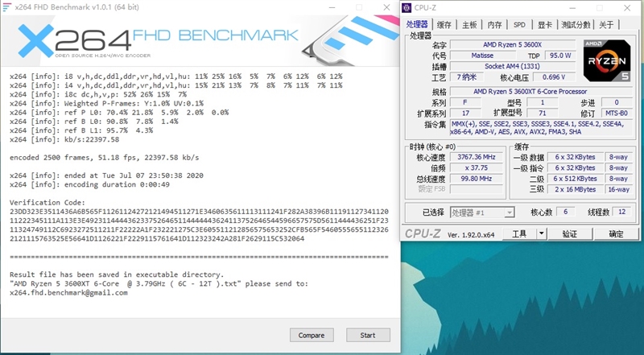Viewport: 644px width, 355px height.
Task: Switch to the 显卡 tab in CPU-Z
Action: (x=545, y=25)
